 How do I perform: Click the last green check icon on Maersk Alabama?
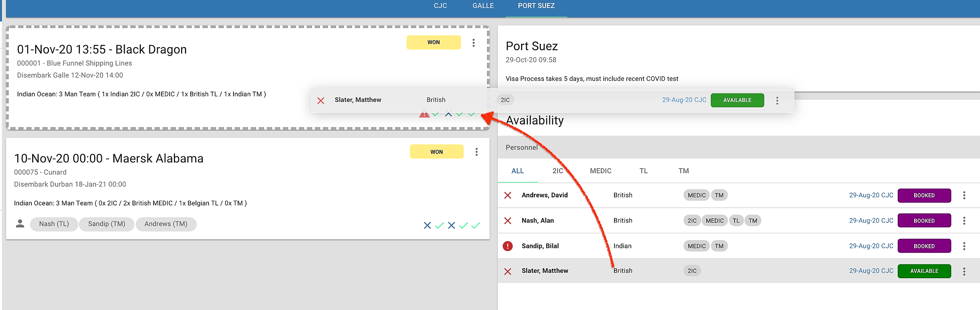[x=475, y=225]
